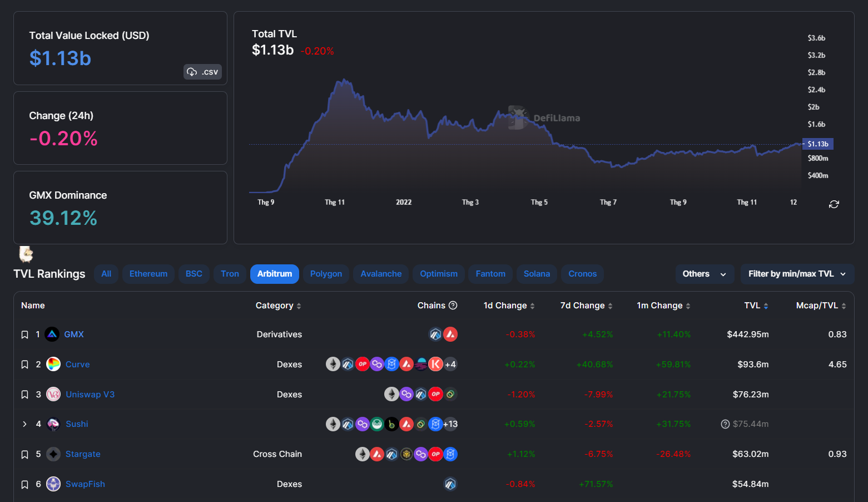Open SwapFish protocol link

click(85, 484)
